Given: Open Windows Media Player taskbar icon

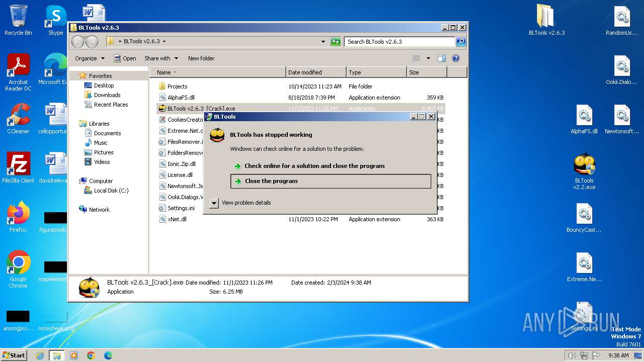Looking at the screenshot, I should click(x=74, y=355).
